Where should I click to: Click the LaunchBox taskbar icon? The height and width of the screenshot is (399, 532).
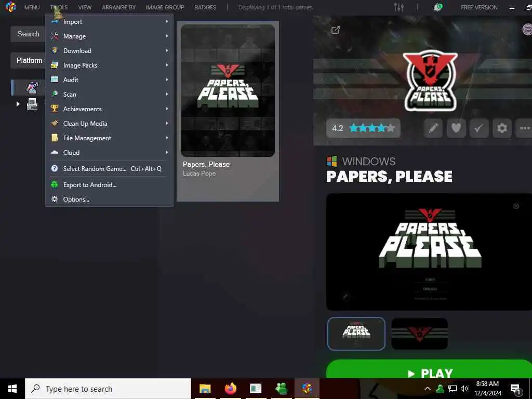(x=307, y=389)
